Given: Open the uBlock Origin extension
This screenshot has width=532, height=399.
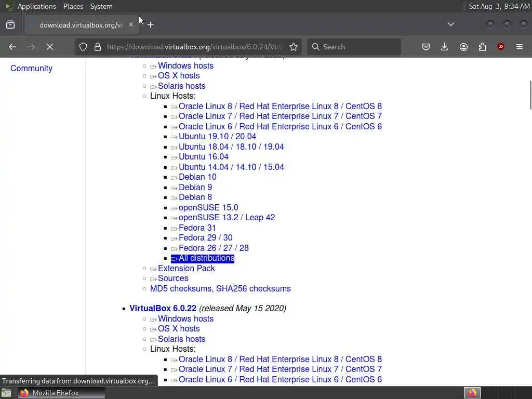Looking at the screenshot, I should tap(501, 47).
